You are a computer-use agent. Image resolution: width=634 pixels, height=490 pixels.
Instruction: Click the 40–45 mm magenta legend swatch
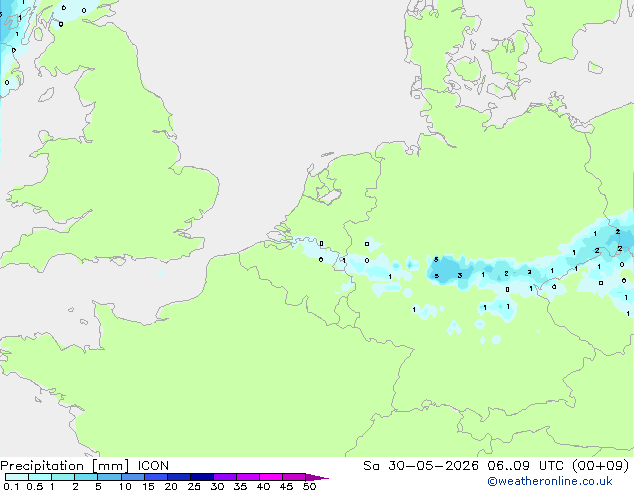point(271,477)
